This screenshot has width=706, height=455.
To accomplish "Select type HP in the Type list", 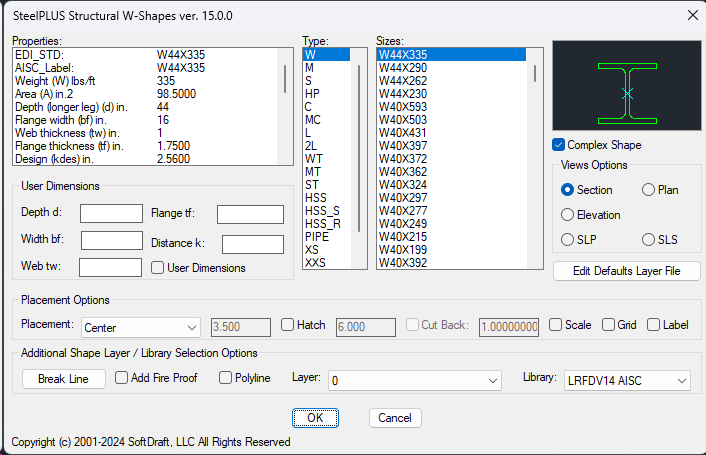I will click(x=327, y=94).
